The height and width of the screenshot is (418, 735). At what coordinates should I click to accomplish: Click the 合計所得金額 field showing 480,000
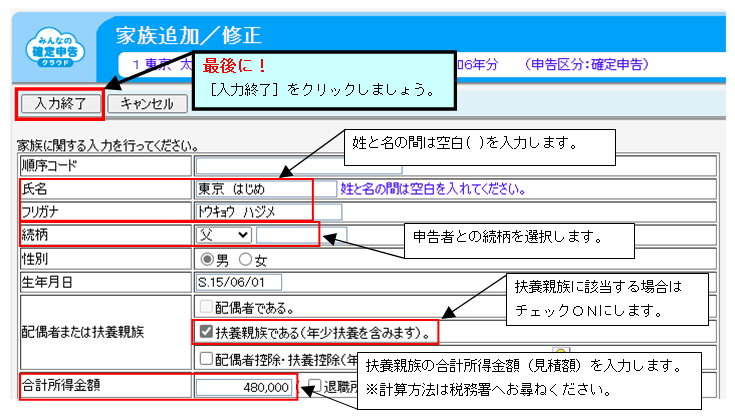[x=244, y=387]
